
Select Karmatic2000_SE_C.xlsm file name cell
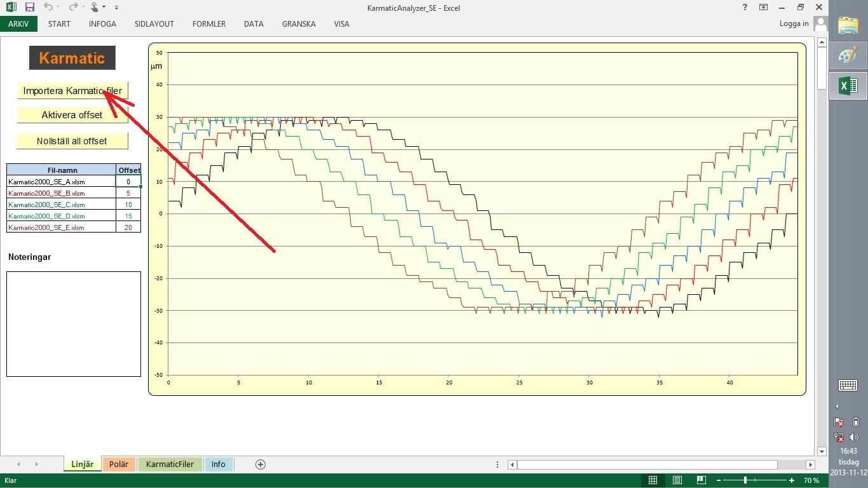[x=61, y=205]
